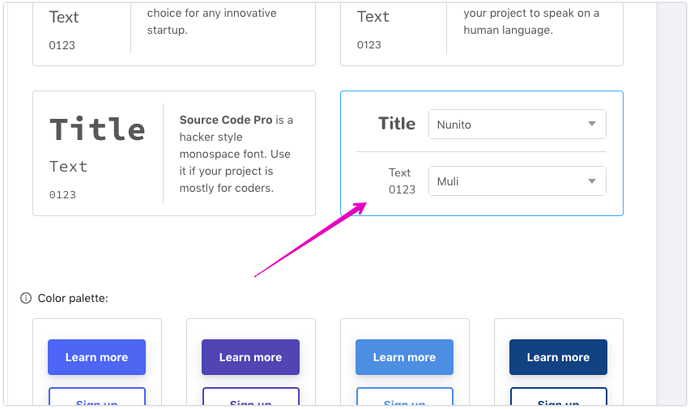This screenshot has width=690, height=409.
Task: Click the Color palette section label
Action: pyautogui.click(x=73, y=298)
